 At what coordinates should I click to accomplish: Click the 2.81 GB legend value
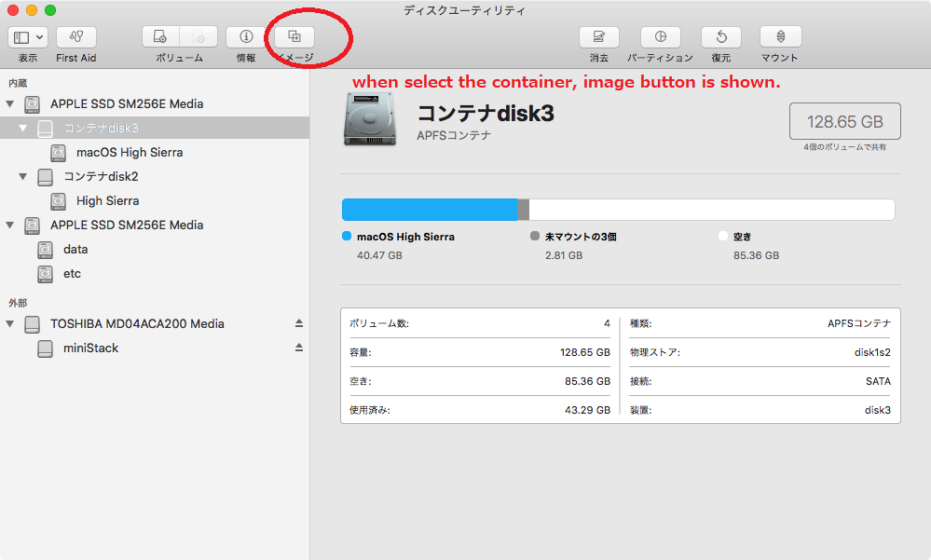pyautogui.click(x=564, y=255)
